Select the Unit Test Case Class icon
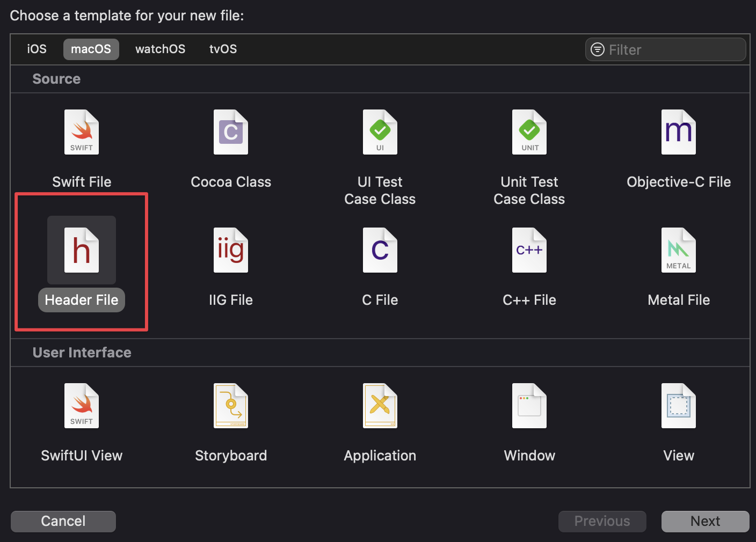Viewport: 756px width, 542px height. (x=529, y=132)
